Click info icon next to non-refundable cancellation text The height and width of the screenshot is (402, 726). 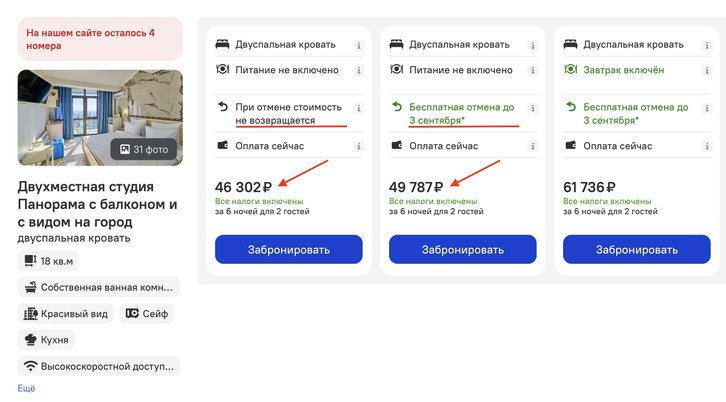(359, 107)
